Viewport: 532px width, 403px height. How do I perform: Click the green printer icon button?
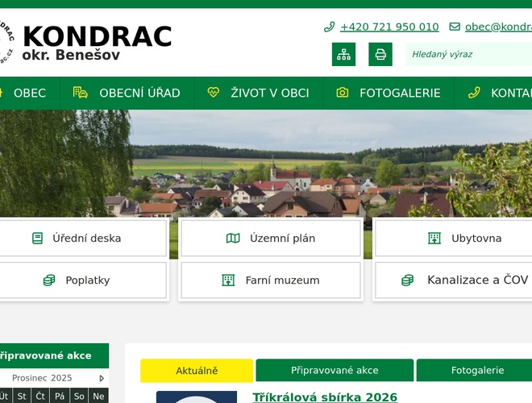(x=380, y=54)
